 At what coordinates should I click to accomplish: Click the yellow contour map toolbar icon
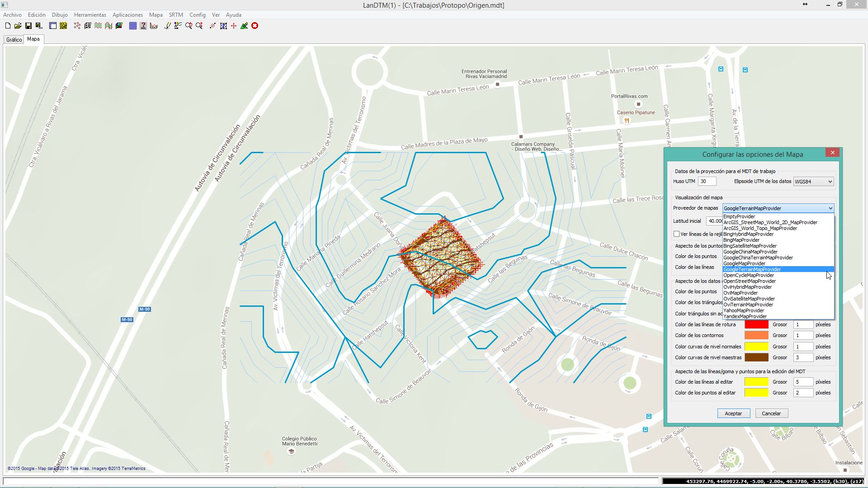(63, 26)
